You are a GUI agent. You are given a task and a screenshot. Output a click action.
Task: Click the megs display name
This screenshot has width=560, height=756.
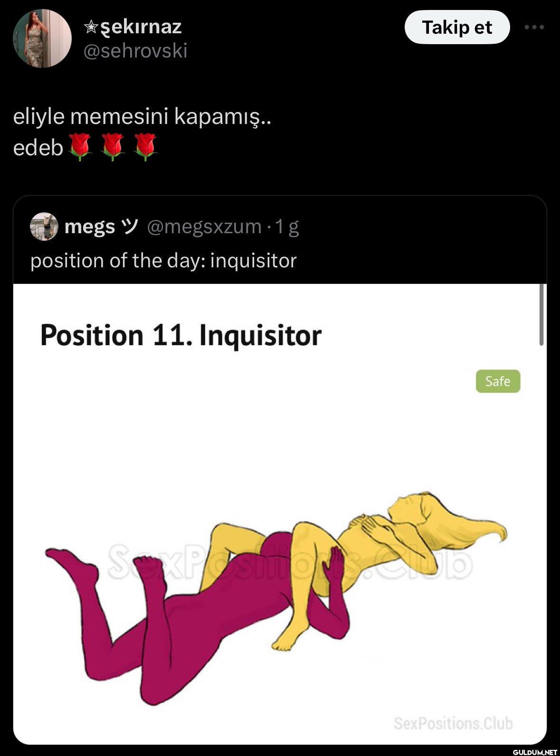pos(90,227)
